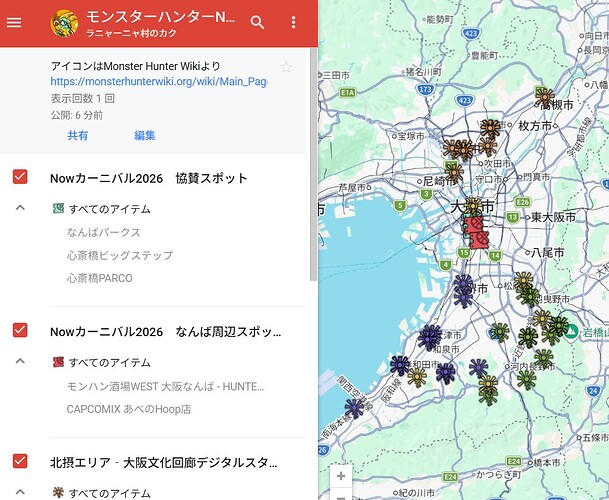Viewport: 609px width, 500px height.
Task: Select CAPCOMIX あべのHoop店 item
Action: (x=129, y=409)
